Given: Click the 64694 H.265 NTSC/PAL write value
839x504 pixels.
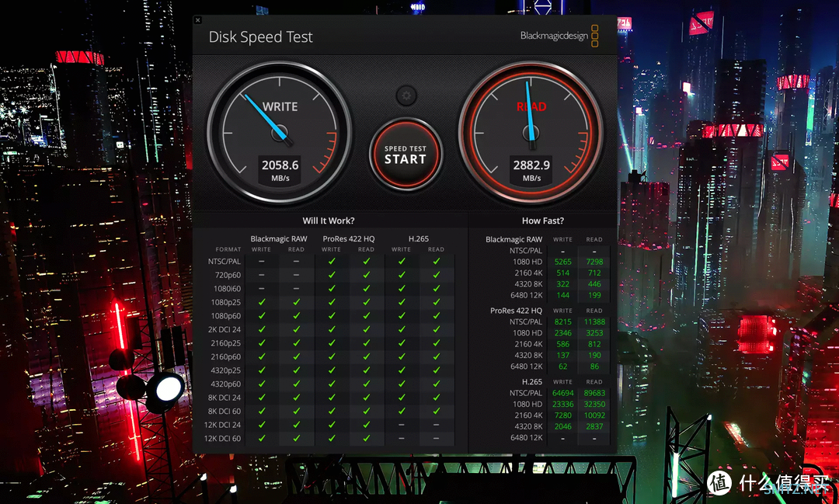Looking at the screenshot, I should [563, 393].
